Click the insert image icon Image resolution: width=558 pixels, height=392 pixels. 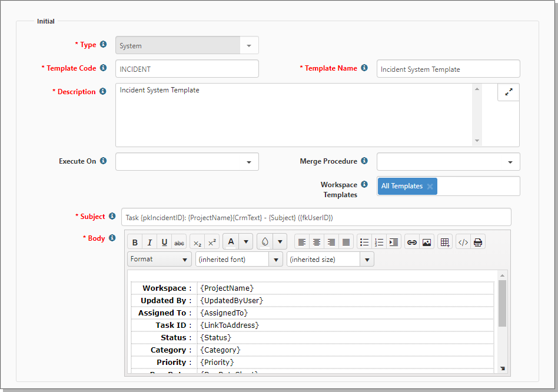(427, 242)
